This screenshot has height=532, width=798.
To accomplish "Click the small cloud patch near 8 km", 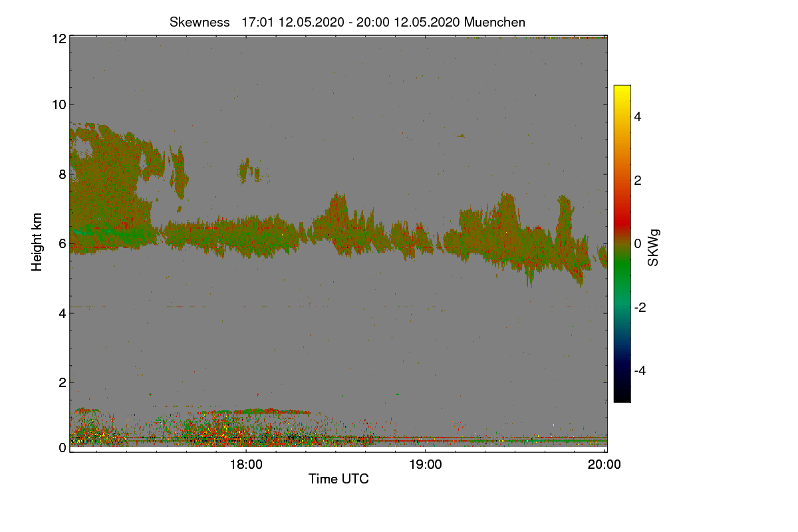I will click(250, 171).
